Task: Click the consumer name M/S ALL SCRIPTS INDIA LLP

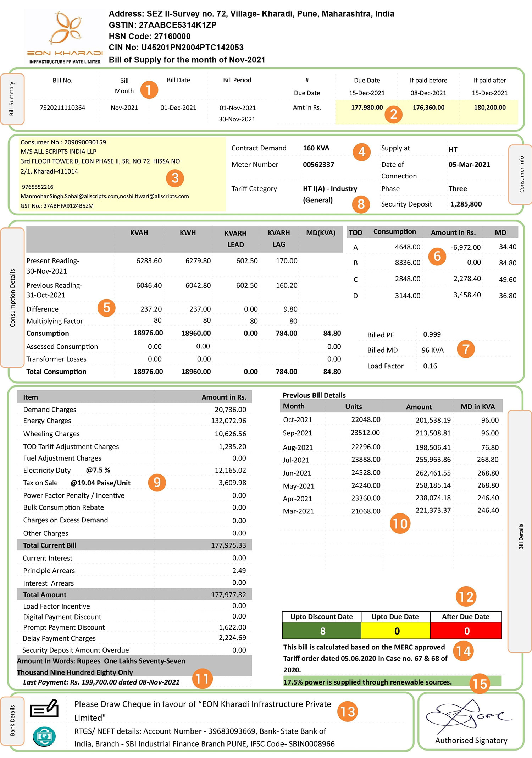Action: coord(59,151)
